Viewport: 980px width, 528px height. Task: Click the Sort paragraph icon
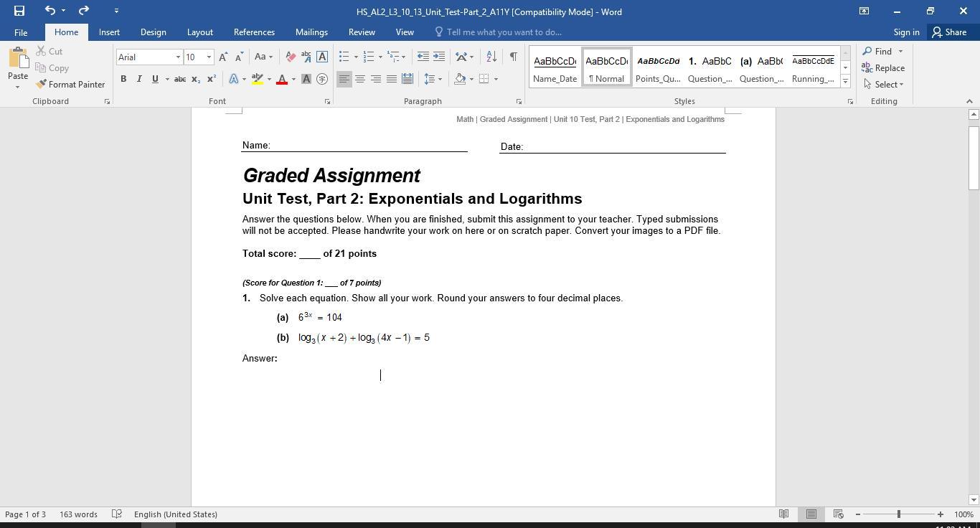coord(491,57)
